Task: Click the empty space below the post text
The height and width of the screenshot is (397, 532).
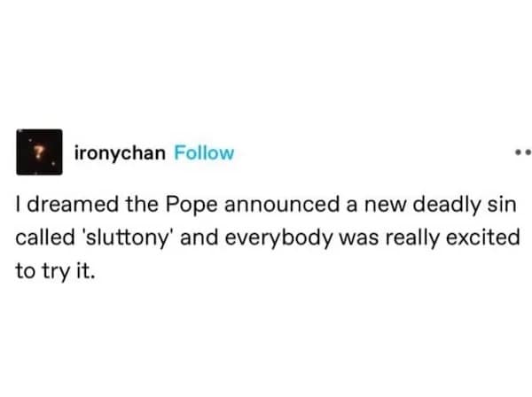Action: point(266,346)
